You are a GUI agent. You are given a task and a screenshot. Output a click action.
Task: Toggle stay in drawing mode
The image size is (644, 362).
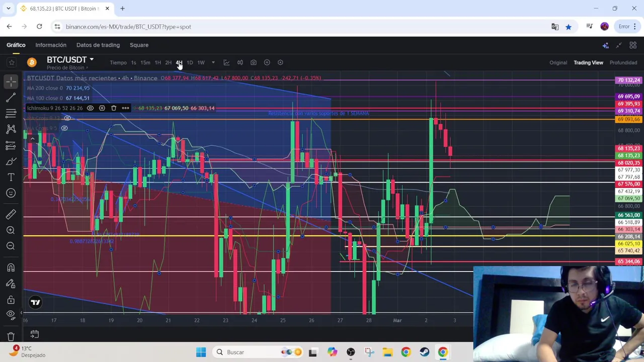pyautogui.click(x=11, y=284)
